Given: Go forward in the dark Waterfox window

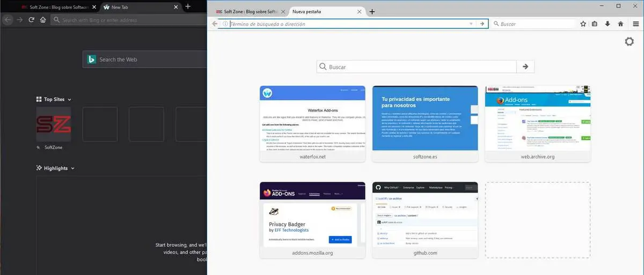Looking at the screenshot, I should (x=20, y=20).
